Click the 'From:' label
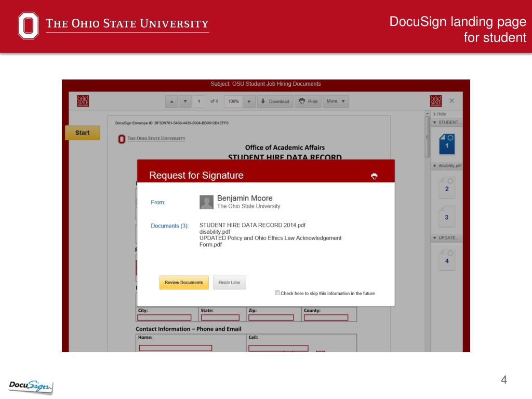The height and width of the screenshot is (399, 532). point(158,202)
